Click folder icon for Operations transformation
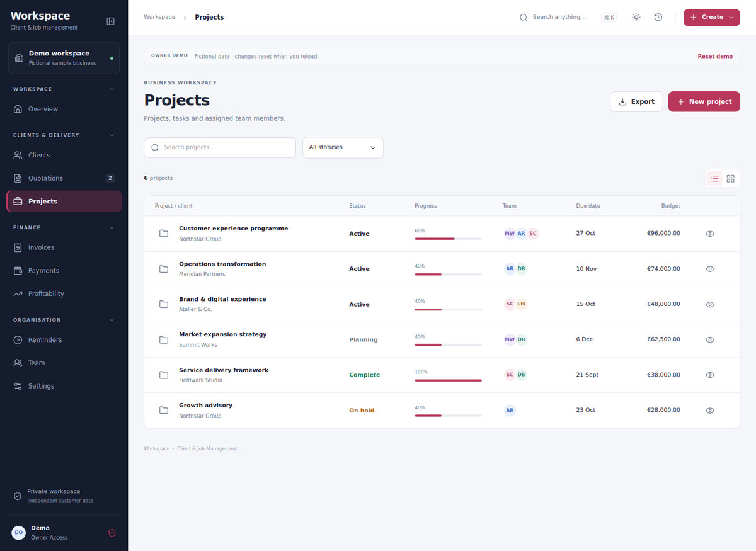The height and width of the screenshot is (551, 756). click(164, 269)
